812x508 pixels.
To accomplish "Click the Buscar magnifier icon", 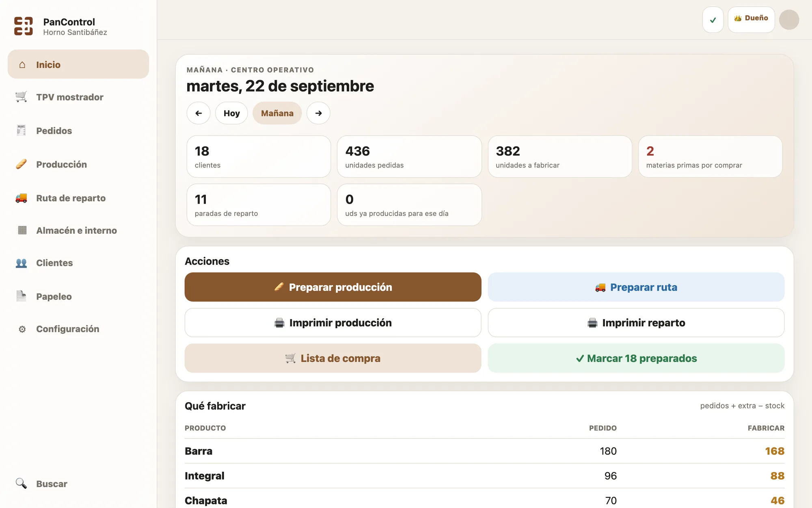I will (21, 483).
